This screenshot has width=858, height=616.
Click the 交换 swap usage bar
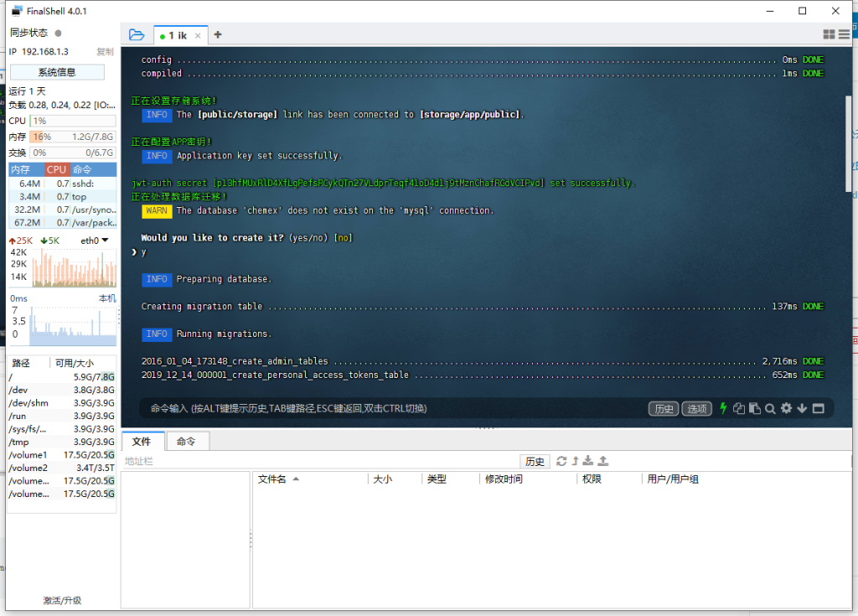(73, 153)
